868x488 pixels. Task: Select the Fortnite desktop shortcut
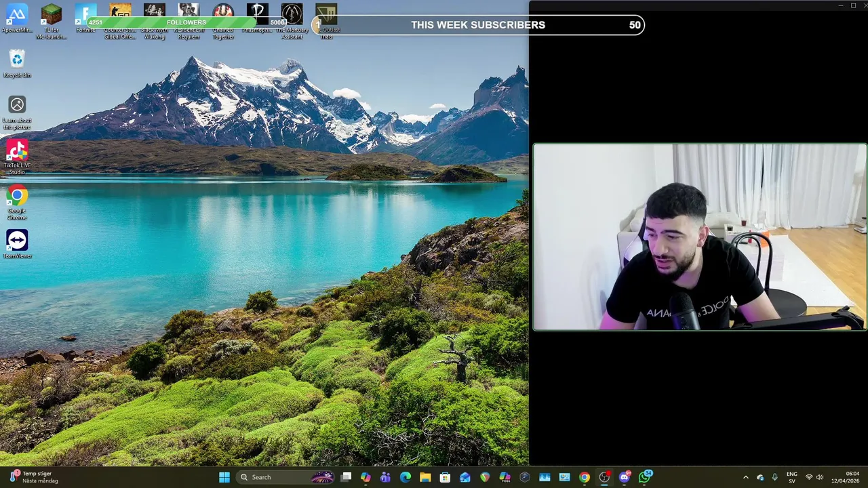tap(86, 19)
